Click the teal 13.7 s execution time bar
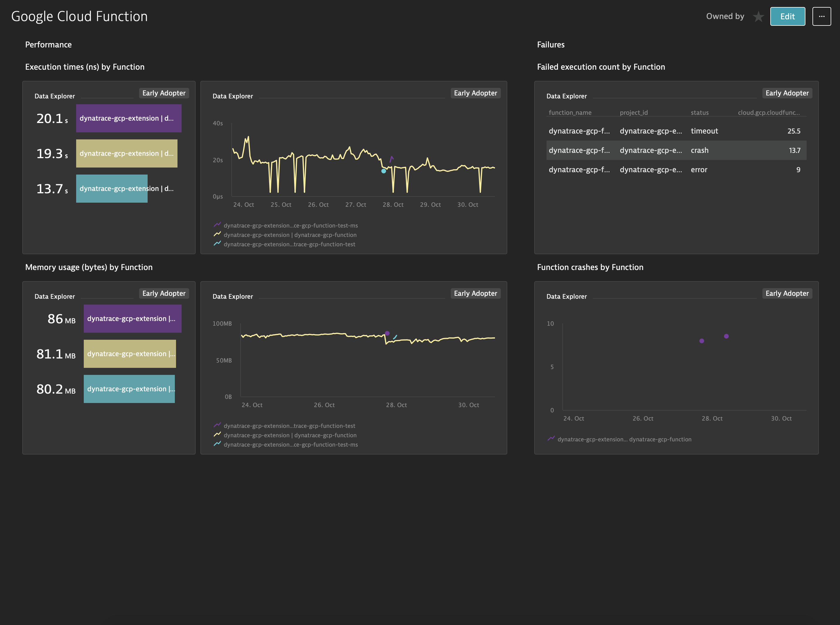840x625 pixels. pyautogui.click(x=112, y=188)
